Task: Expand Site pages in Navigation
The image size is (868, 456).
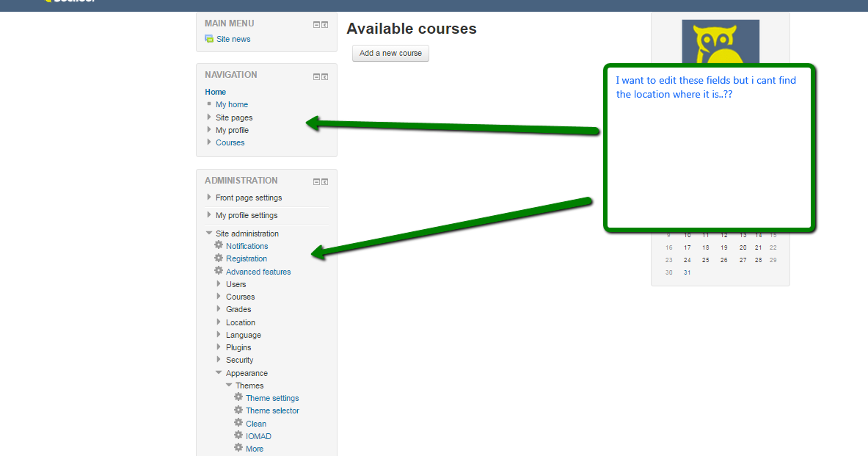Action: 209,117
